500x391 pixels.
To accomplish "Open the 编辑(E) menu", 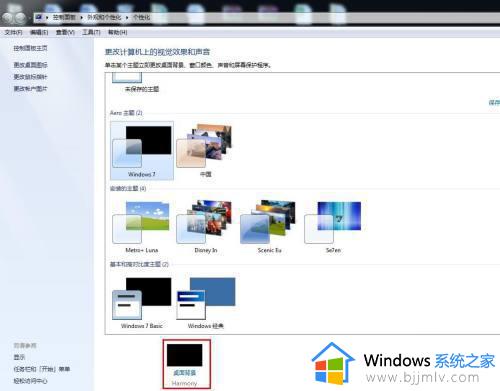I will pos(39,32).
